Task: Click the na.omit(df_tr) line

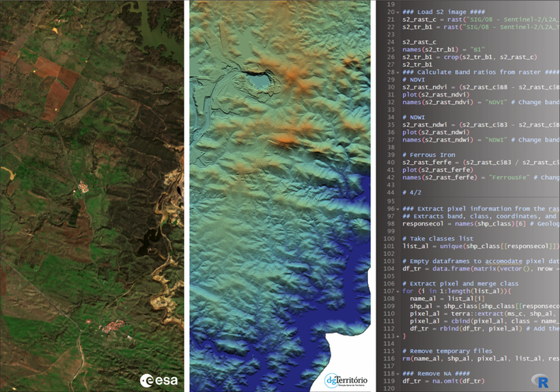Action: pos(444,381)
